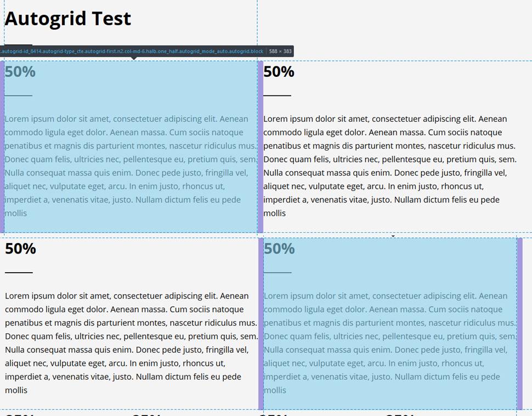Click the "Autogrid Test" page heading
This screenshot has height=416, width=532.
[67, 19]
